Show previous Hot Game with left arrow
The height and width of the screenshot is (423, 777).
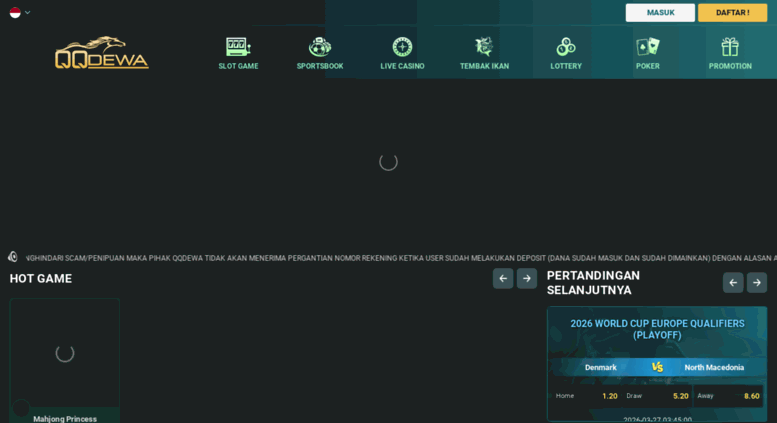[503, 278]
